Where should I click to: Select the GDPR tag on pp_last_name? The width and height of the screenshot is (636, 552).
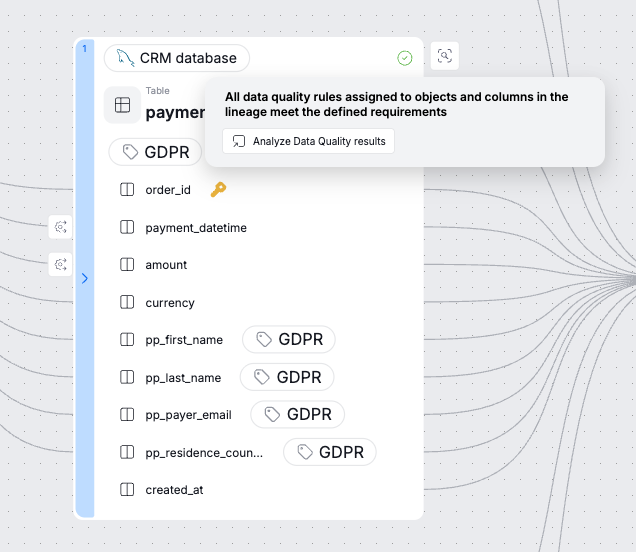287,377
